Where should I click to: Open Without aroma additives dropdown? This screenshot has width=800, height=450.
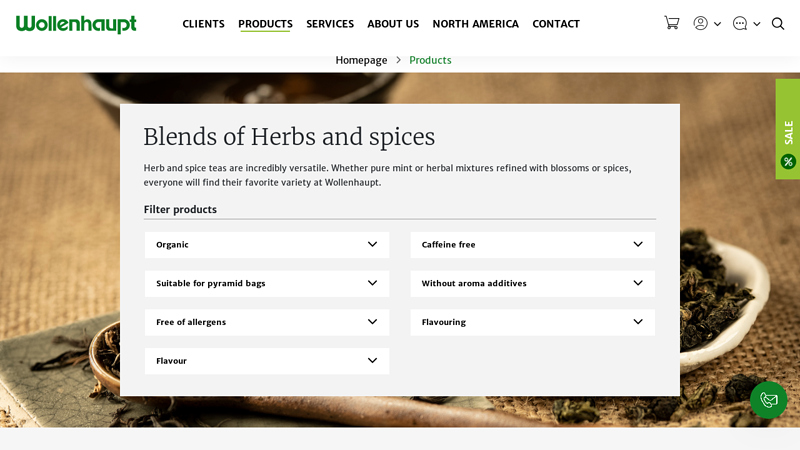tap(533, 284)
